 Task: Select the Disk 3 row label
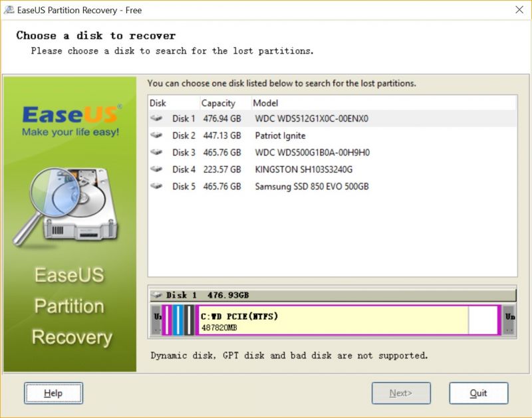[184, 153]
